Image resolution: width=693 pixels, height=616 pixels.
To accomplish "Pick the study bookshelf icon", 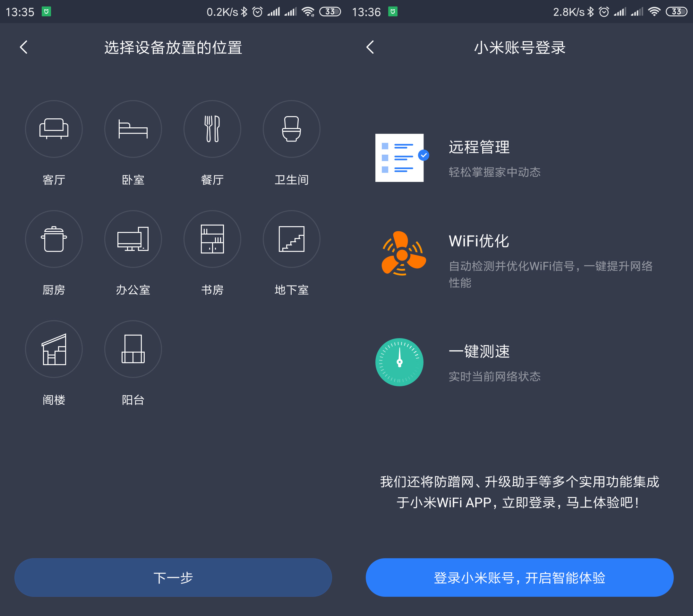I will point(212,239).
